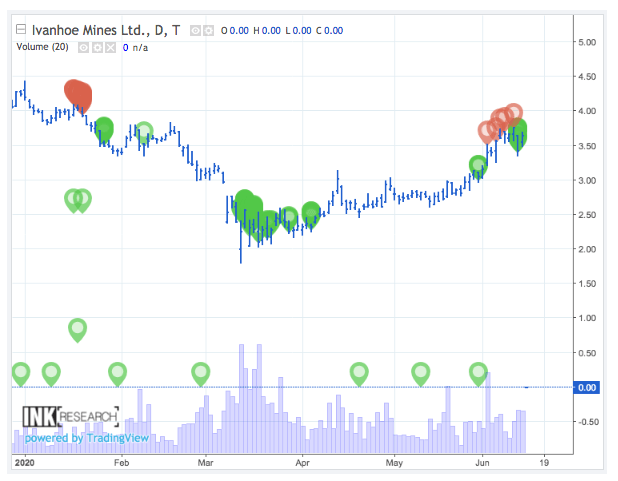Click the blue 0.00 current price label on axis
Screen dimensions: 618x481
(586, 388)
